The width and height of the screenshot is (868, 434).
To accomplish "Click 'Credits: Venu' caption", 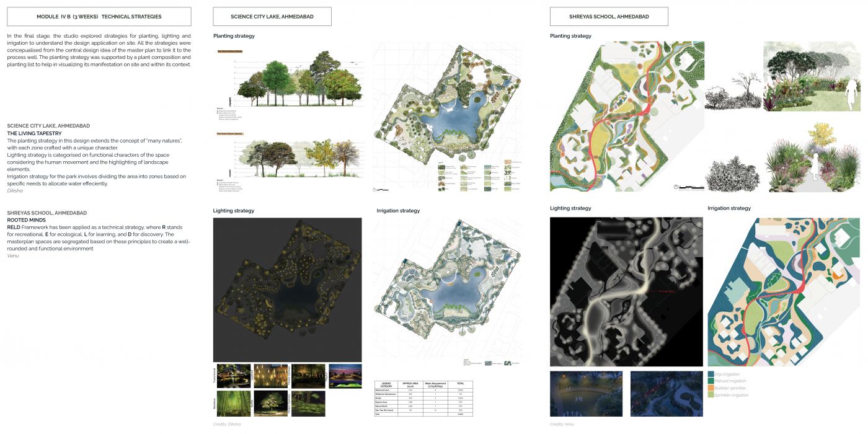I will (x=562, y=424).
